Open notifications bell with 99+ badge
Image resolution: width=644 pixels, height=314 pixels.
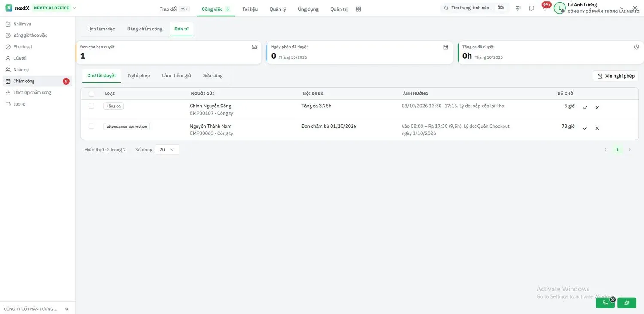pyautogui.click(x=545, y=8)
